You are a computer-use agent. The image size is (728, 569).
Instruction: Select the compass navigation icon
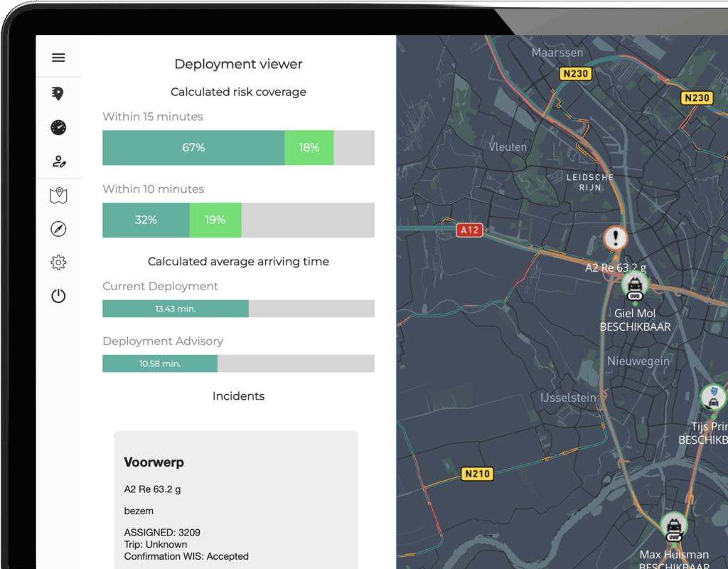(x=58, y=229)
